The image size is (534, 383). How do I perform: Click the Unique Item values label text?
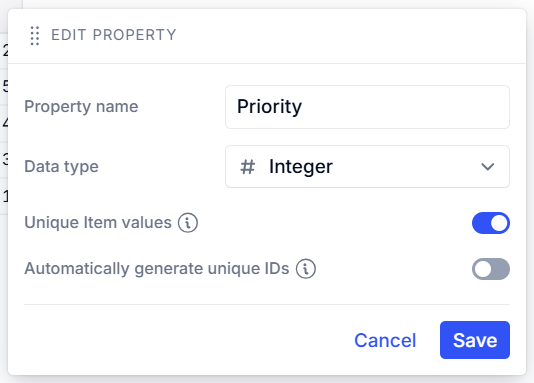tap(98, 223)
